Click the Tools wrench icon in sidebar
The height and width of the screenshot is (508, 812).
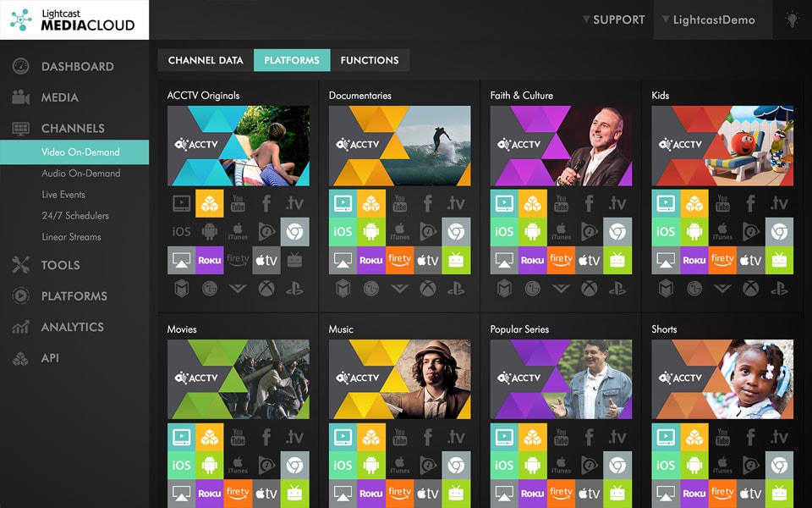[x=20, y=265]
